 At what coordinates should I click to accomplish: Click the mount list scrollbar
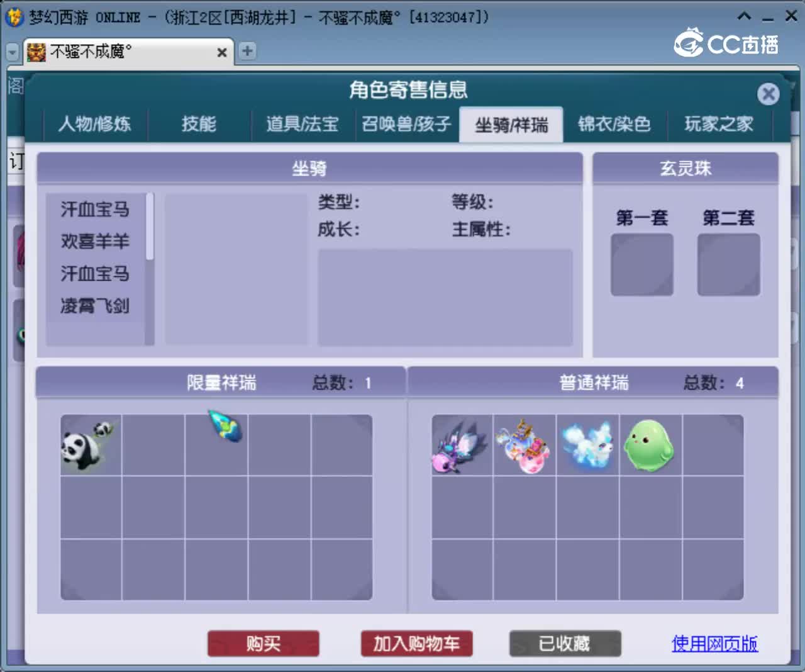click(150, 227)
